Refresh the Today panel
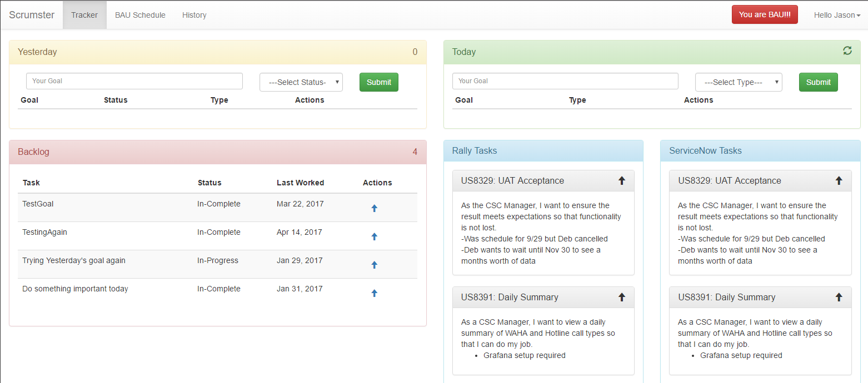Viewport: 868px width, 383px height. (847, 51)
